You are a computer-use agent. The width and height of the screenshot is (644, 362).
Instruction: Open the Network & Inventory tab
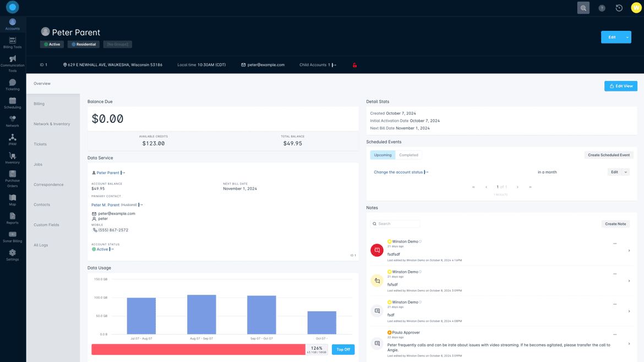pyautogui.click(x=52, y=124)
